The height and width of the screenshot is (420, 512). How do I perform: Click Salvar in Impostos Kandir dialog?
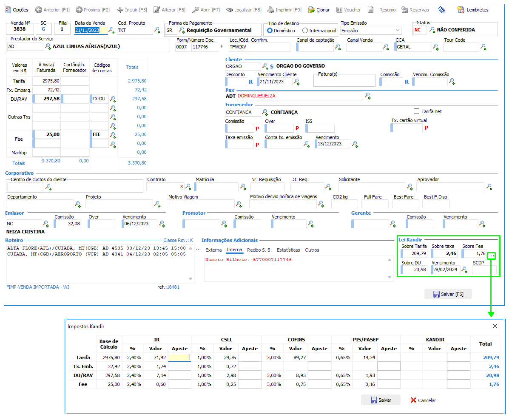click(x=381, y=400)
